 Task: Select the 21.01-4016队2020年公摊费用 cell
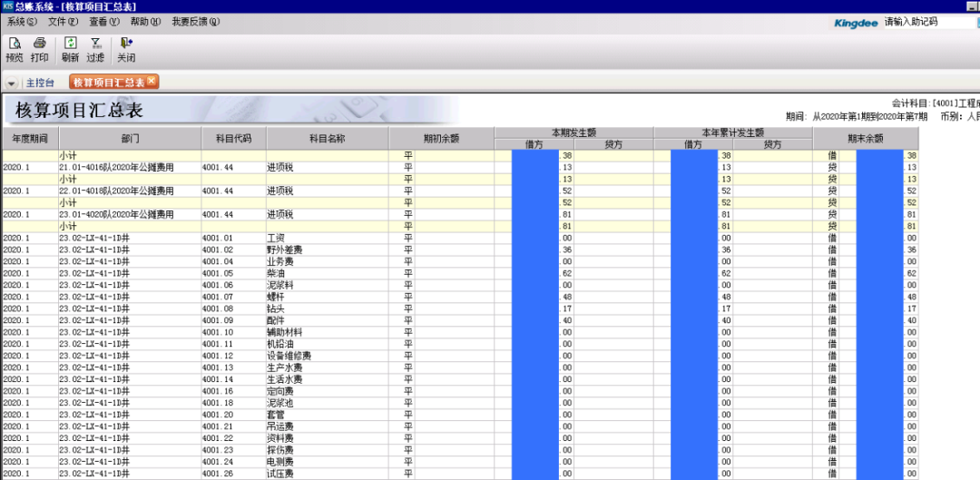coord(130,168)
